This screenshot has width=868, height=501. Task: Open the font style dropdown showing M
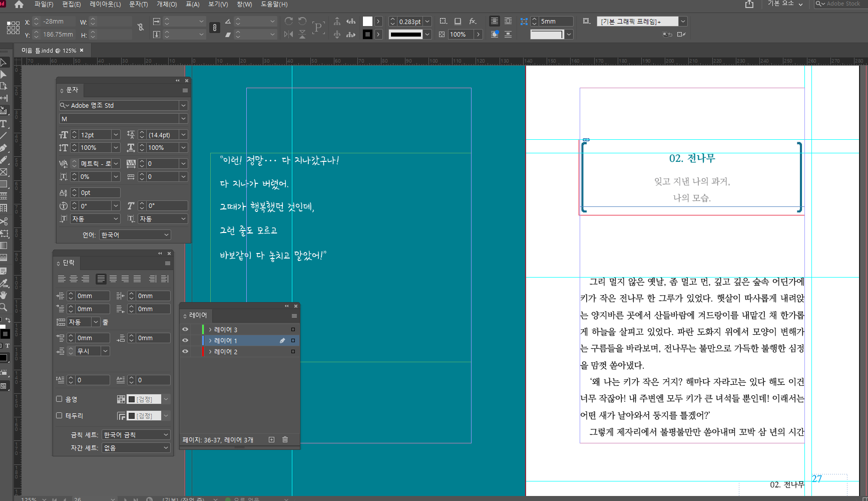click(x=183, y=119)
